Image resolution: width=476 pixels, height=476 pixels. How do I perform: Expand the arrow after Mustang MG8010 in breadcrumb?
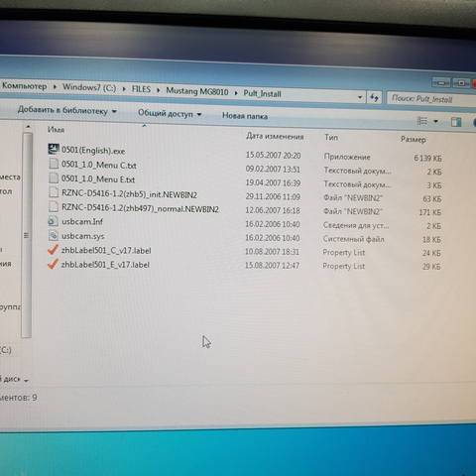(x=236, y=93)
